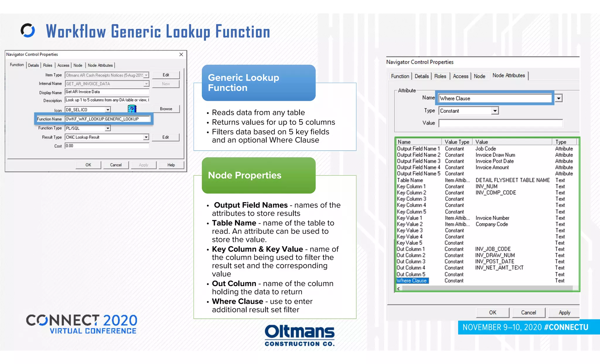Image resolution: width=600 pixels, height=364 pixels.
Task: Click the database help icon beside Icon field
Action: (x=132, y=109)
